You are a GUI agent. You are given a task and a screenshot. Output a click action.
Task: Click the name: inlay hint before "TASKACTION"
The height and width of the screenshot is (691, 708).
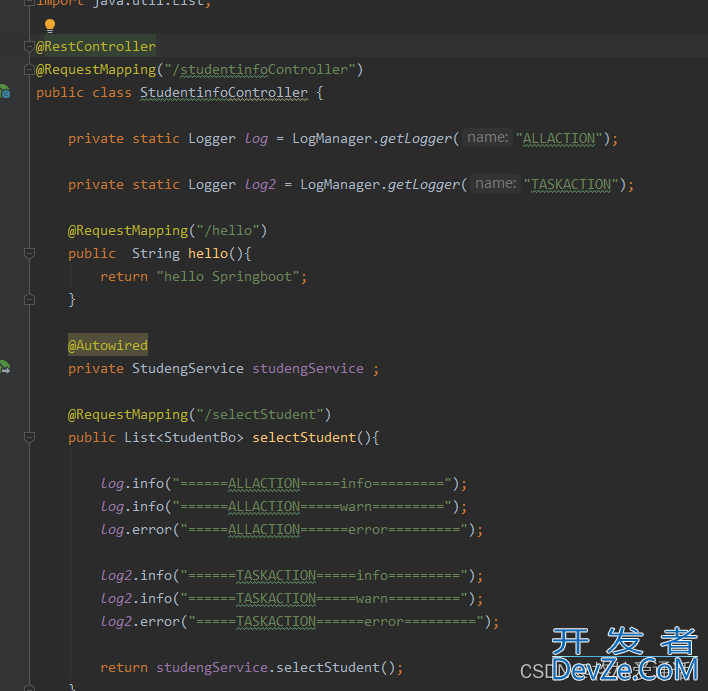point(495,183)
